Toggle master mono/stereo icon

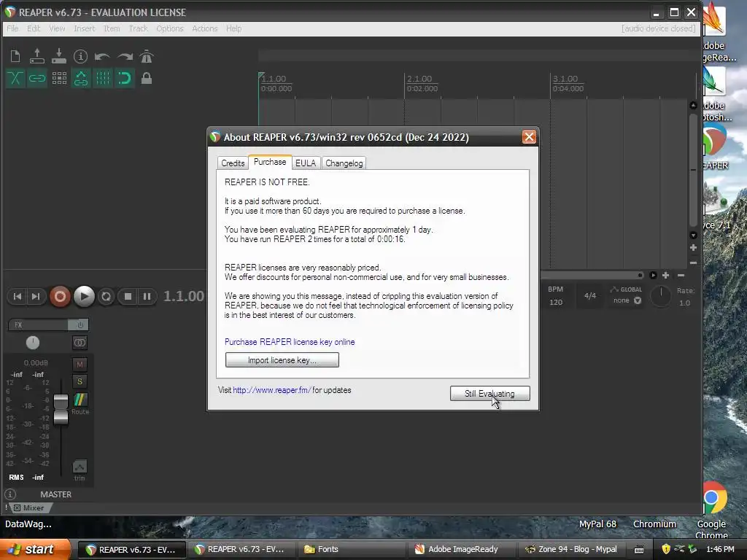[x=80, y=343]
